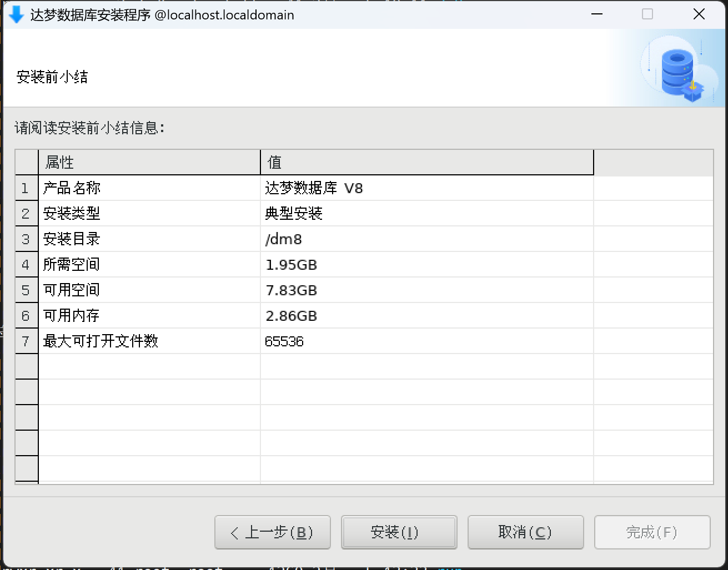Screen dimensions: 728x570
Task: Go back with 上一步(B) button
Action: click(273, 532)
